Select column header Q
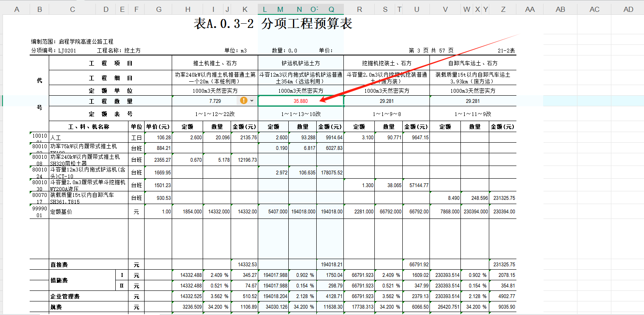 point(331,9)
